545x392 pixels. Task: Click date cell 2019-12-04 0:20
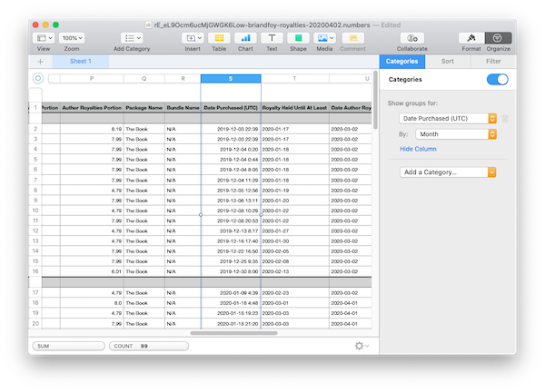[231, 150]
